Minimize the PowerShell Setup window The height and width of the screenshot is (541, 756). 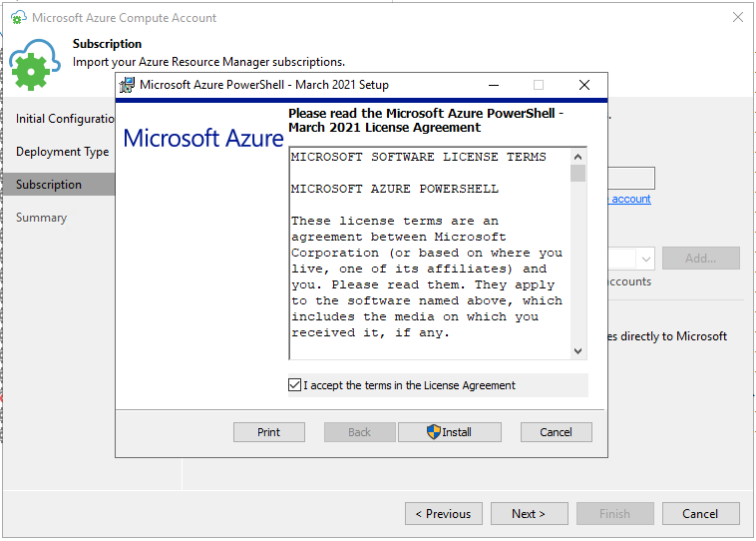pos(494,86)
